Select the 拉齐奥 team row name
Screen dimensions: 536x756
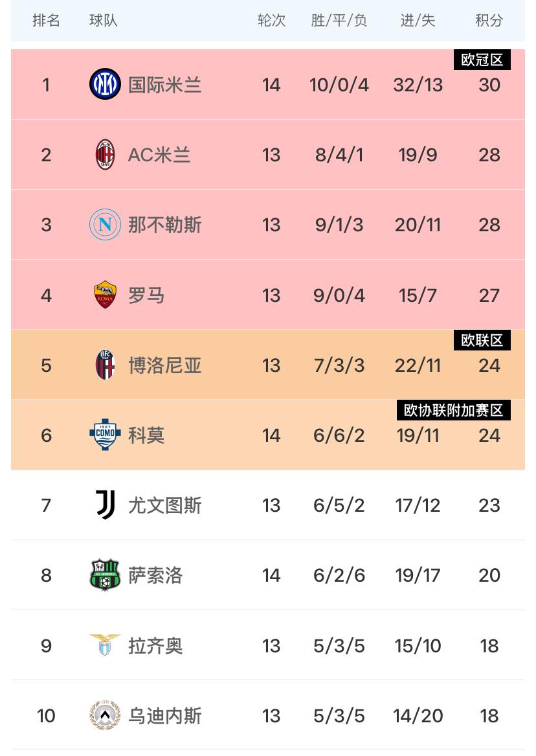155,646
